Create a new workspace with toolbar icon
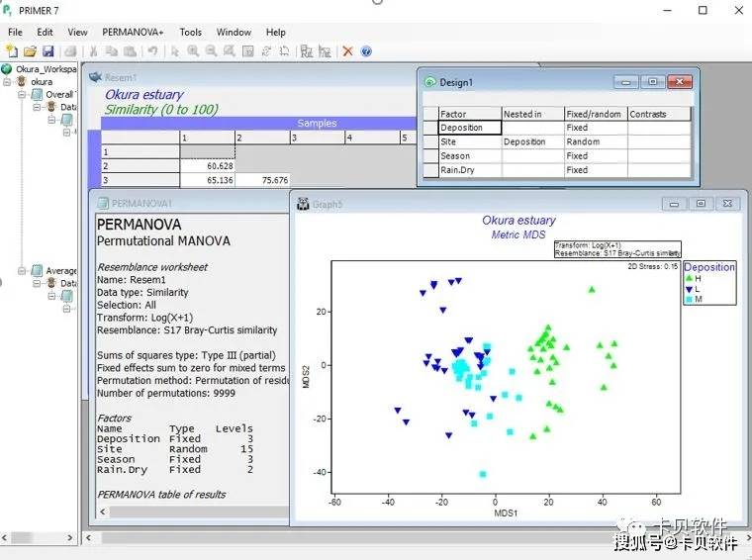Screen dimensions: 752x560 pos(11,51)
